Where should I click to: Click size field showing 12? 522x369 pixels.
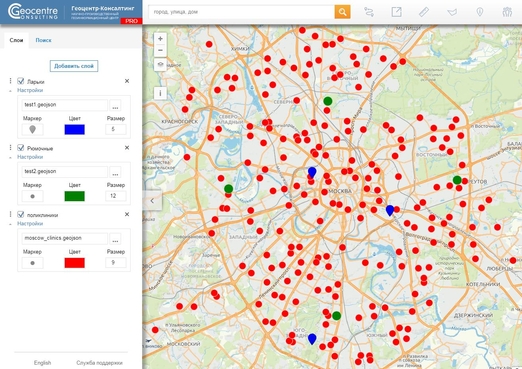coord(116,196)
